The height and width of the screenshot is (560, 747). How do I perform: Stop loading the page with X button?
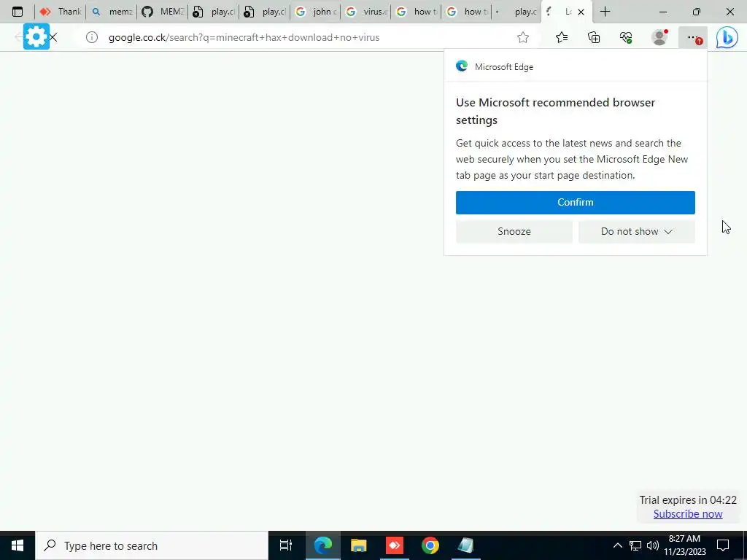click(53, 37)
